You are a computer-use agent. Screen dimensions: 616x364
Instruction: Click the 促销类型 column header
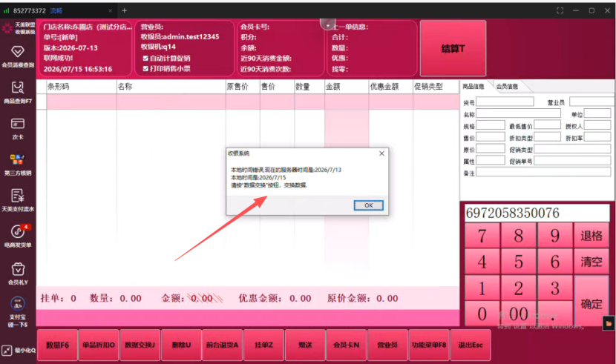(x=436, y=87)
